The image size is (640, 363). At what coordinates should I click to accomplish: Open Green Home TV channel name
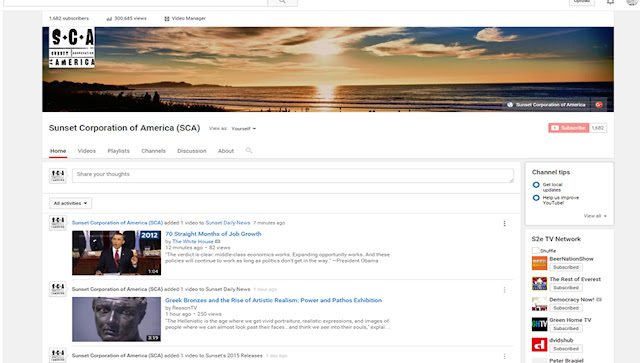point(570,320)
